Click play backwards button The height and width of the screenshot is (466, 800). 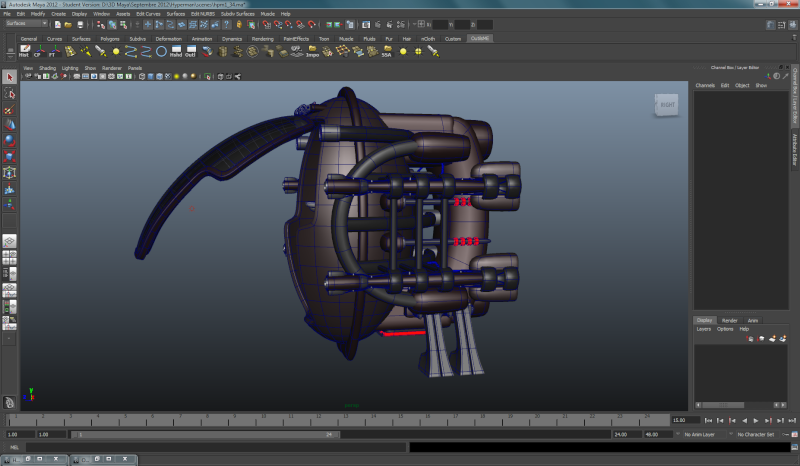coord(744,421)
